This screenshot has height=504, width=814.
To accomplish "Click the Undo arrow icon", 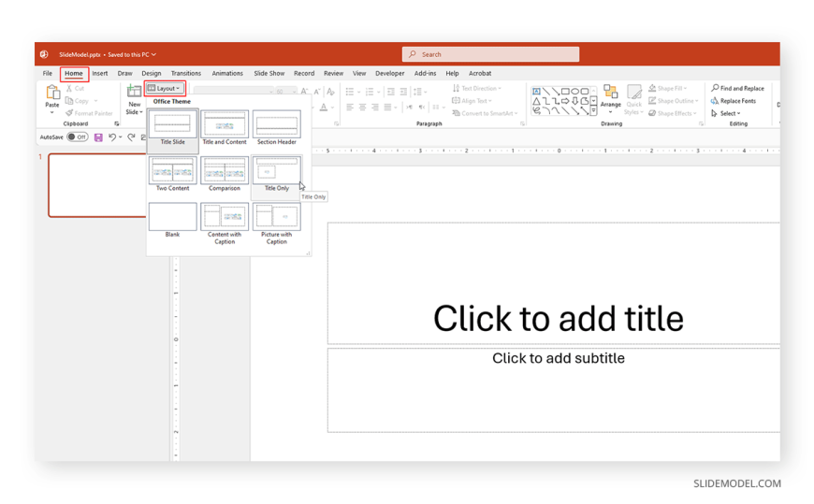I will pos(112,137).
